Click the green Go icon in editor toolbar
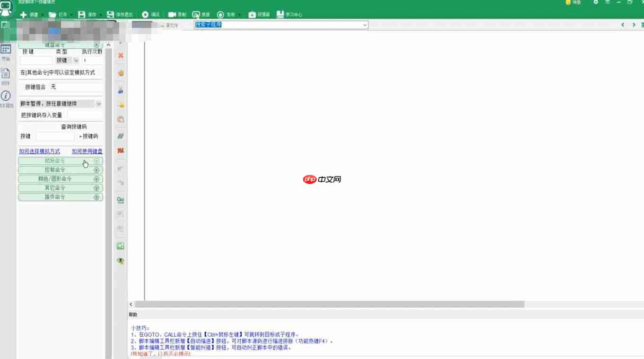The width and height of the screenshot is (644, 359). coord(121,200)
